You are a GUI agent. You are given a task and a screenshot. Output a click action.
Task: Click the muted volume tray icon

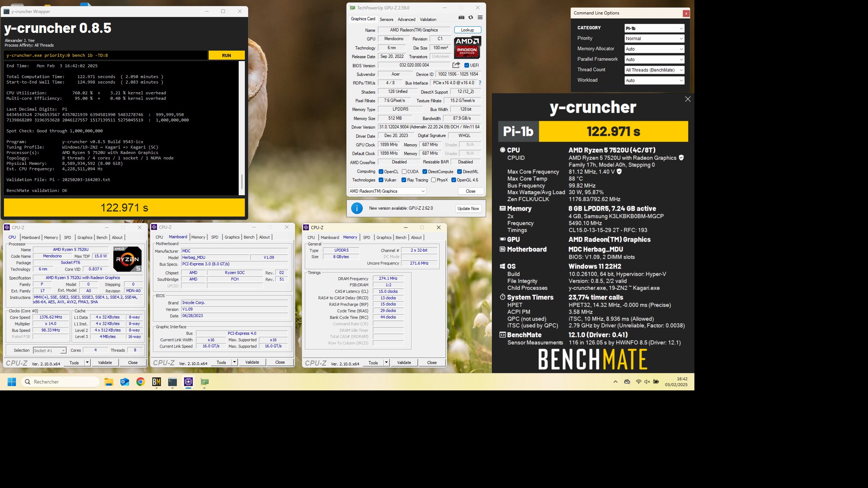coord(647,382)
